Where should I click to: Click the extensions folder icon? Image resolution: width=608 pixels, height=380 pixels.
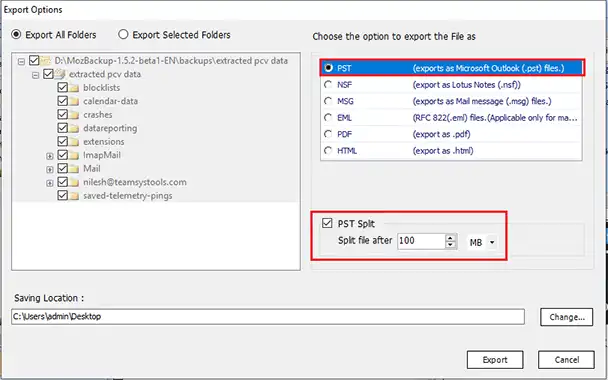[x=74, y=142]
